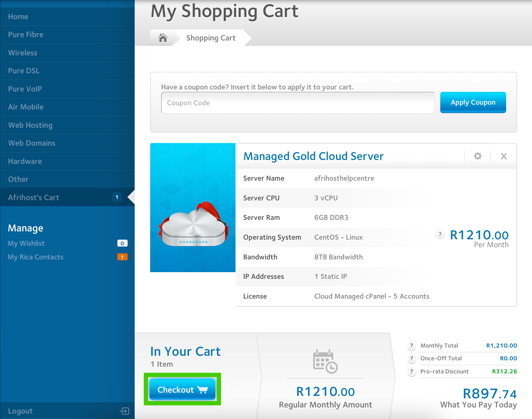The height and width of the screenshot is (419, 532).
Task: Open the My Rica Contacts link
Action: [x=36, y=257]
